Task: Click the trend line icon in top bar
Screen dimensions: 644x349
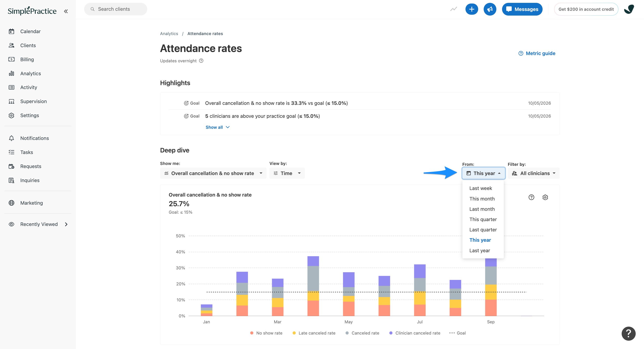Action: (453, 9)
